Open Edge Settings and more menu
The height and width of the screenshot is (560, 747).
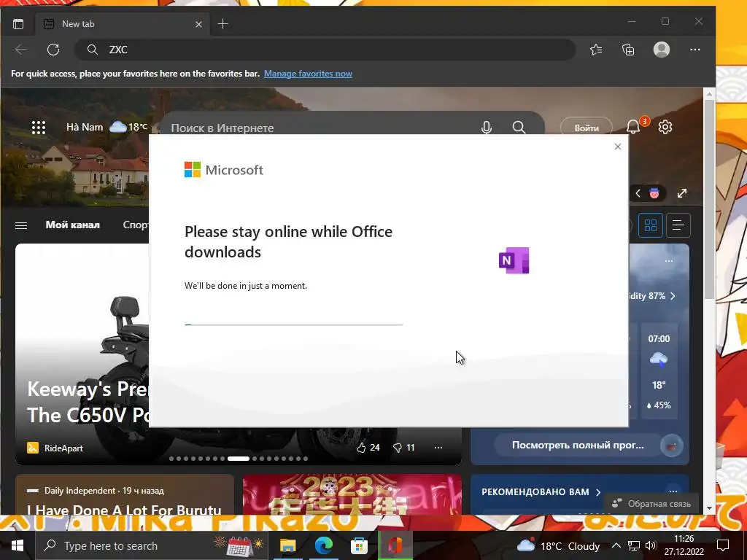pyautogui.click(x=695, y=50)
